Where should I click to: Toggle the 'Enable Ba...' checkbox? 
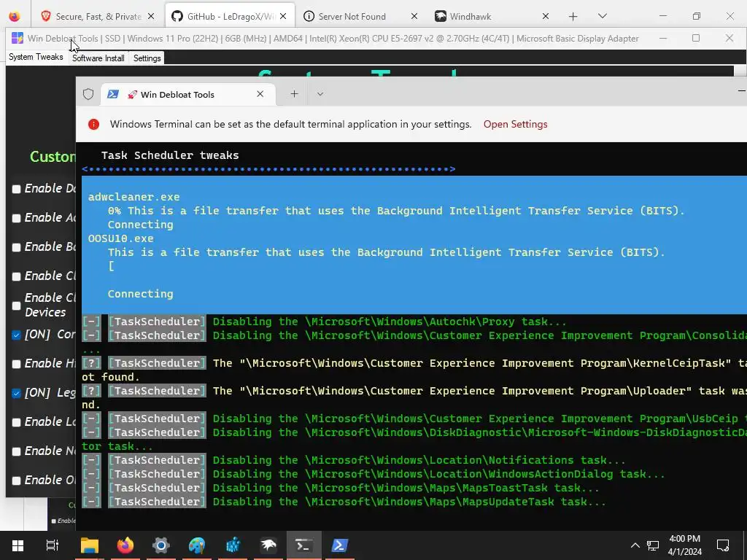(16, 247)
